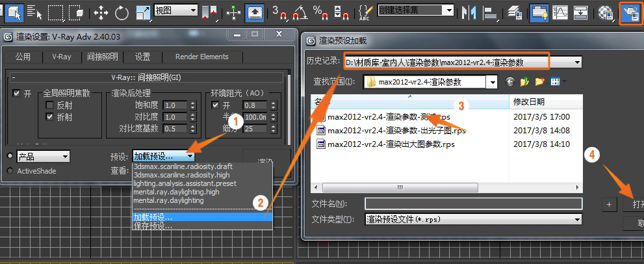Choose 保存预设... in the preset list
644x264 pixels.
[203, 226]
